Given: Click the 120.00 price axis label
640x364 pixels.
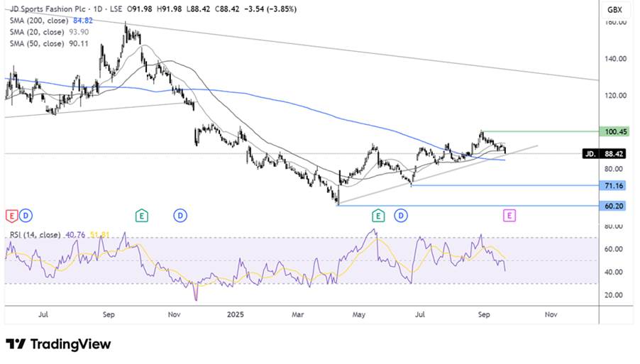Looking at the screenshot, I should [x=615, y=96].
